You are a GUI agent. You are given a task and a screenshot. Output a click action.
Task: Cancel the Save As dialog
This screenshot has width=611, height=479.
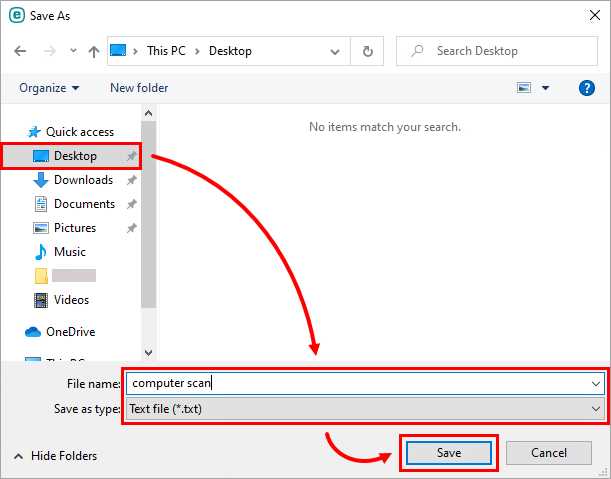point(549,453)
